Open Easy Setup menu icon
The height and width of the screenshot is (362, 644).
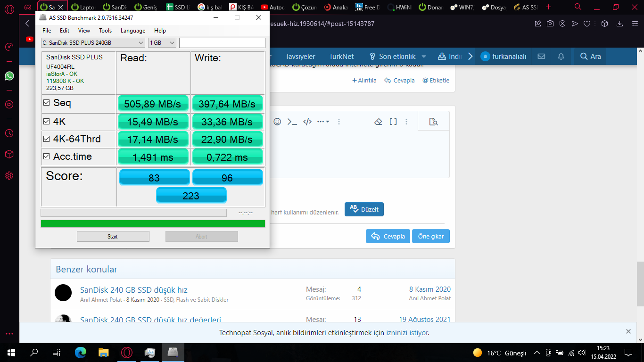tap(634, 24)
